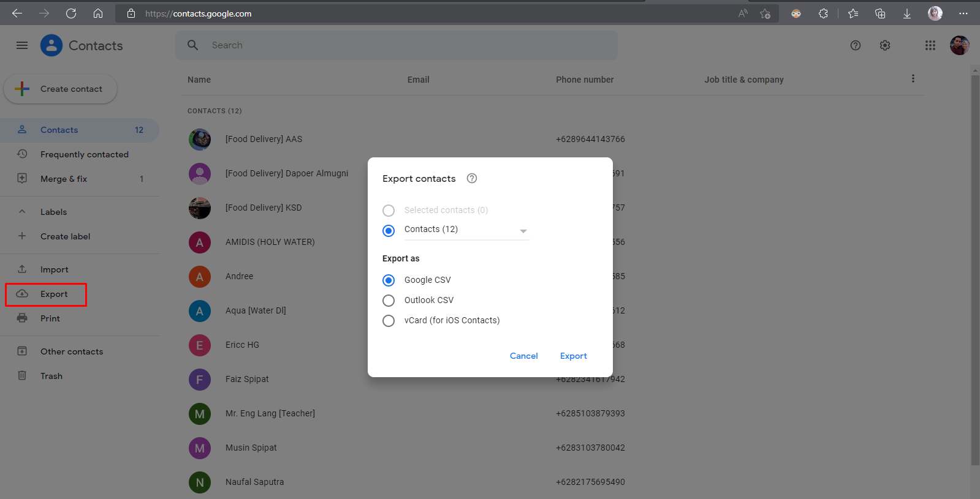Screen dimensions: 980x499
Task: Click the Create contact button
Action: (60, 89)
